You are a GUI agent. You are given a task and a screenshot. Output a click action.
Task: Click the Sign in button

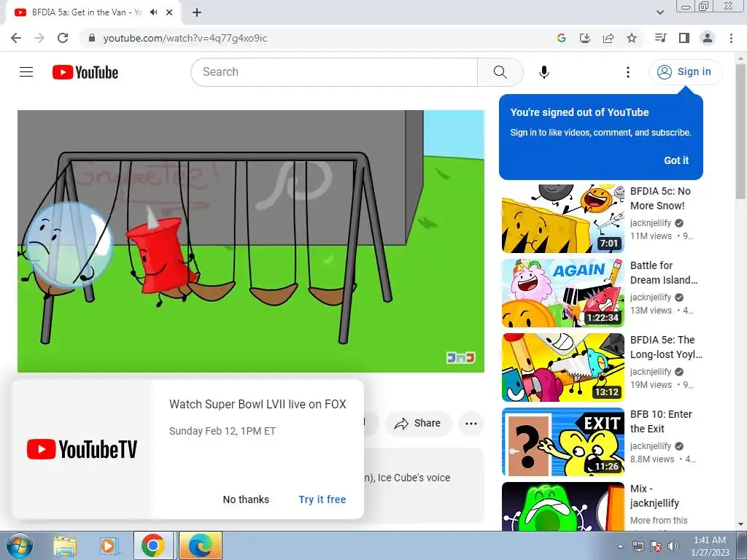pyautogui.click(x=685, y=72)
